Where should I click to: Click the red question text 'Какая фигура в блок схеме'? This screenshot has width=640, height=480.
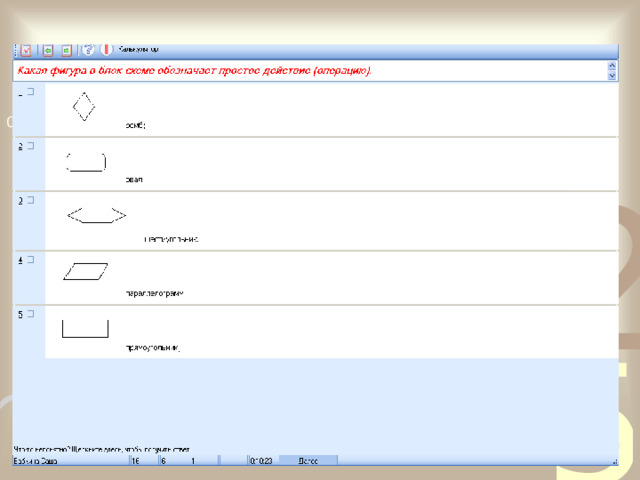(194, 71)
